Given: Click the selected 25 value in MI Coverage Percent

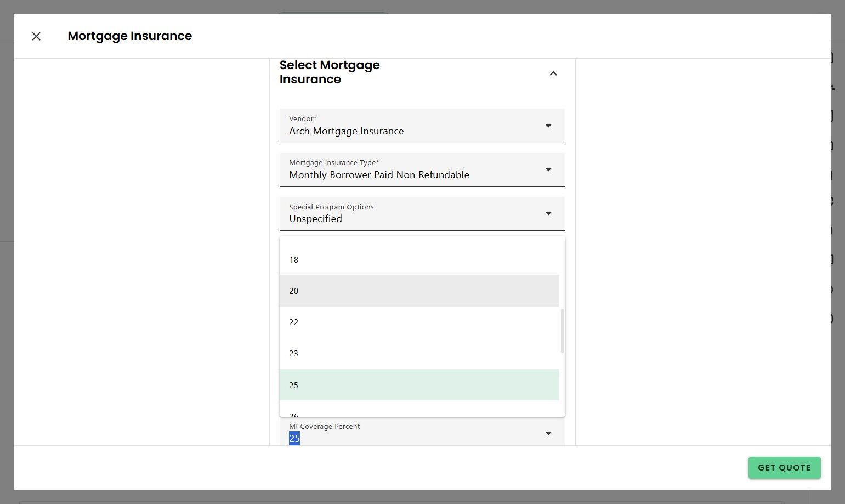Looking at the screenshot, I should 294,438.
